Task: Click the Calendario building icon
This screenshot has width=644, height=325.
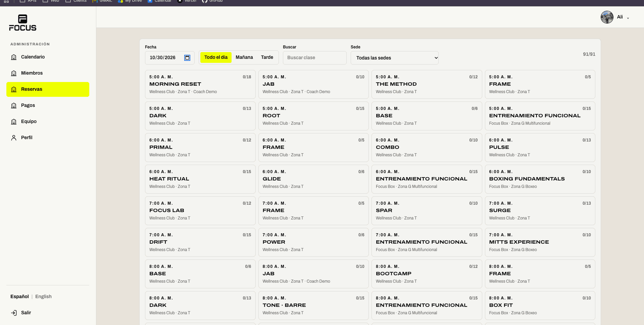Action: 14,57
